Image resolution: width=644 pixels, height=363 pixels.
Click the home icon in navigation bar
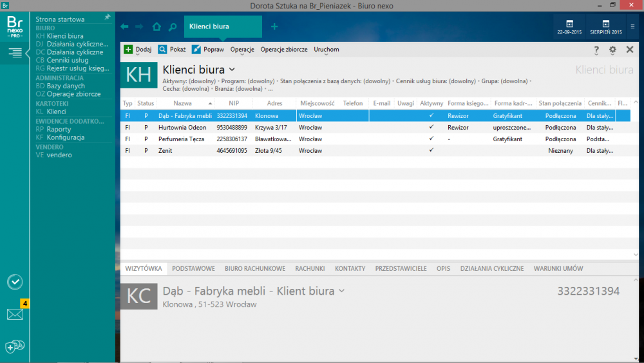156,27
